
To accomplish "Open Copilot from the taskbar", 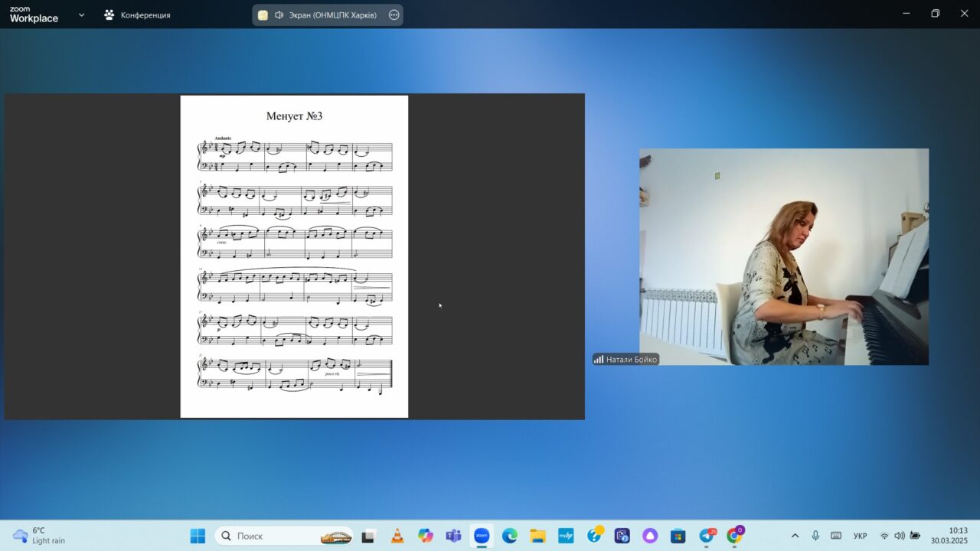I will (426, 536).
